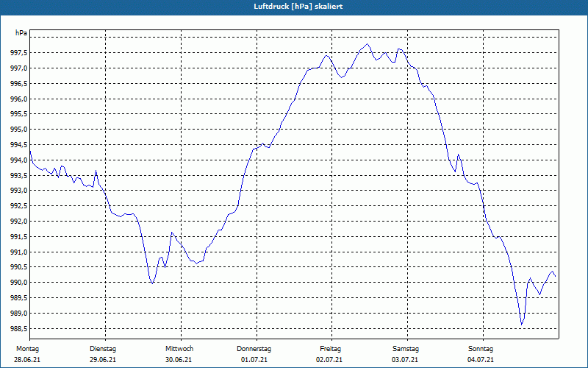
Task: Select the 988,5 axis value
Action: (18, 329)
